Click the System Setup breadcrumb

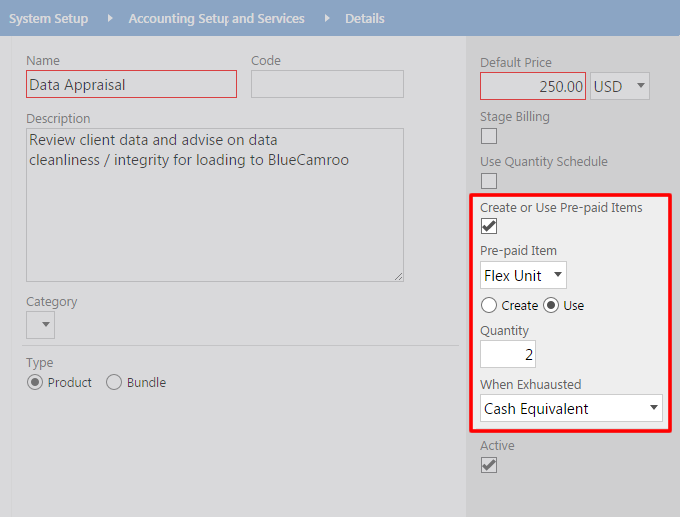[x=49, y=19]
